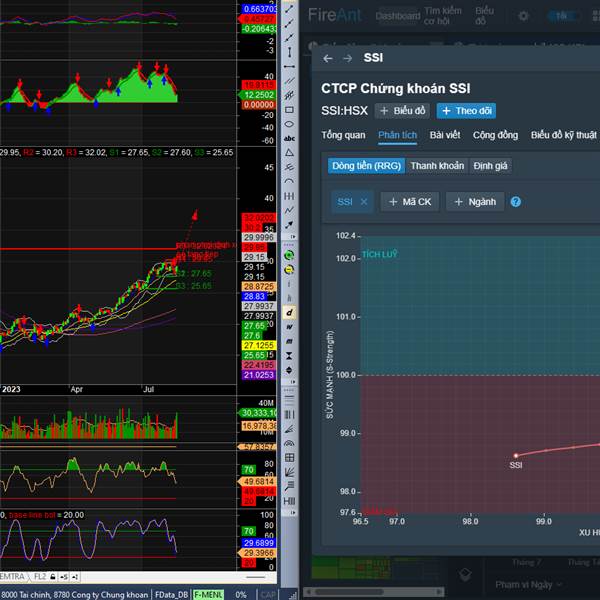Open the 'Biểu đồ' header menu item
Image resolution: width=600 pixels, height=600 pixels.
484,16
